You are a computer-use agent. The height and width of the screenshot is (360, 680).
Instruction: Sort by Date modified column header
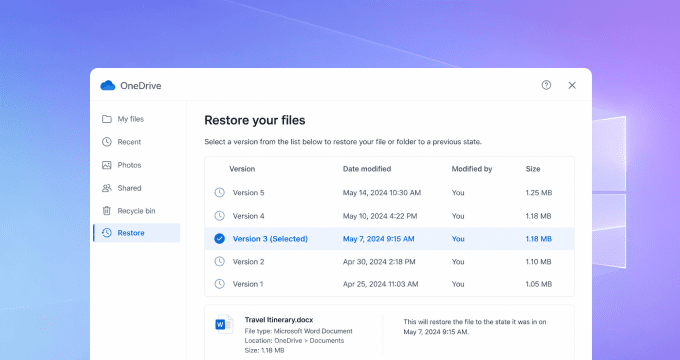point(367,169)
